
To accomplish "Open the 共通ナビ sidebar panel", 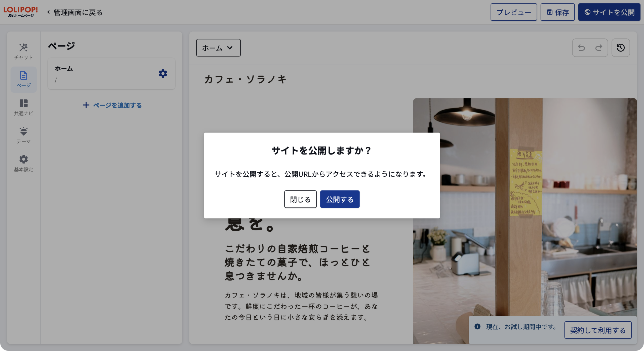I will [23, 108].
